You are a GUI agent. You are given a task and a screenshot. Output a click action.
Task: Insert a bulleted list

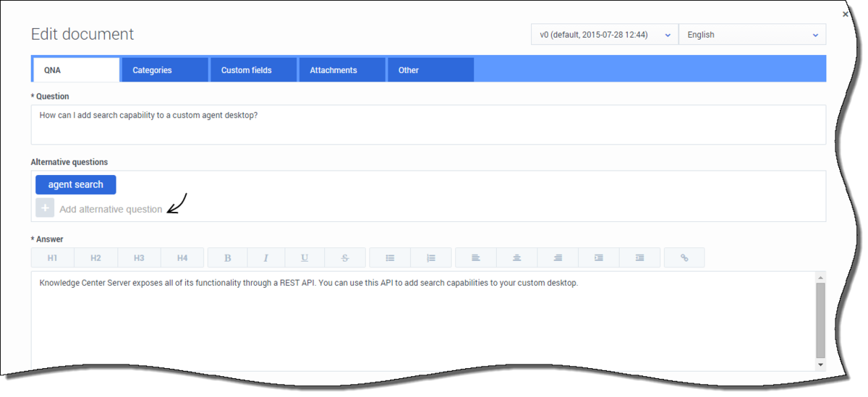(x=390, y=258)
